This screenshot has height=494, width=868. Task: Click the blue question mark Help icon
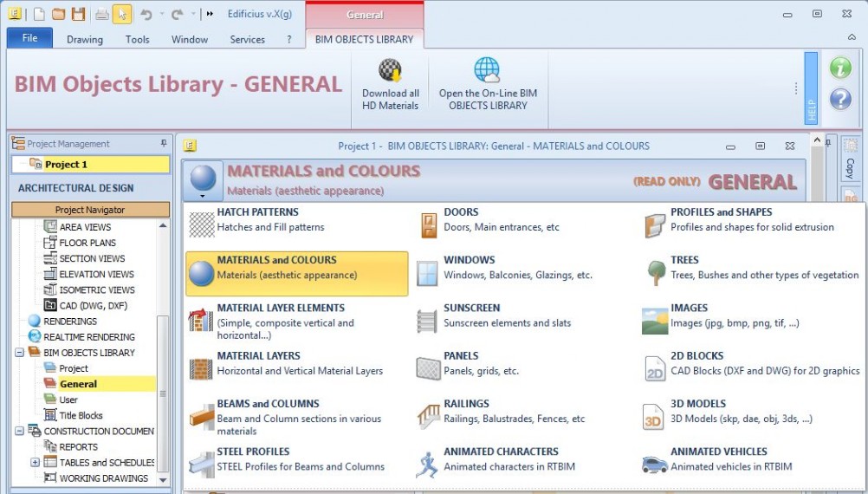[x=840, y=99]
